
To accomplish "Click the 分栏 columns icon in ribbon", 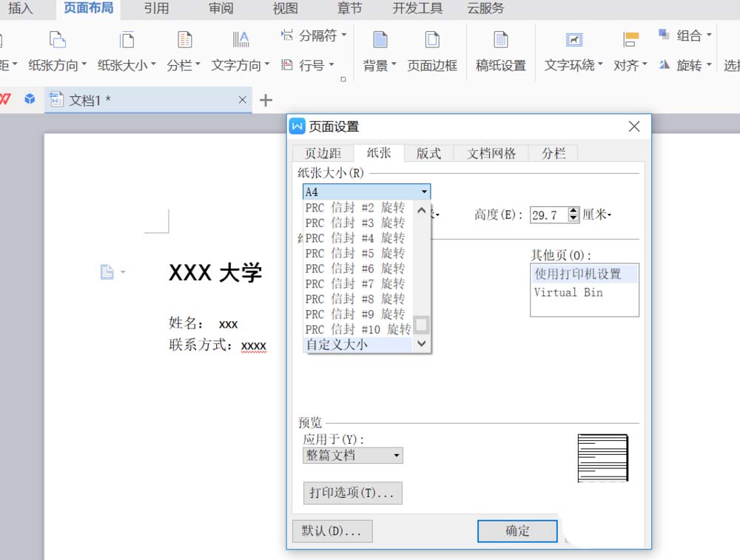I will 184,40.
